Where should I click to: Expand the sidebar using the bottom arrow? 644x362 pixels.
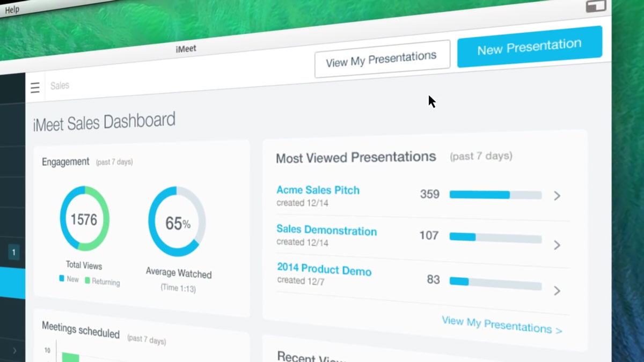pyautogui.click(x=14, y=351)
